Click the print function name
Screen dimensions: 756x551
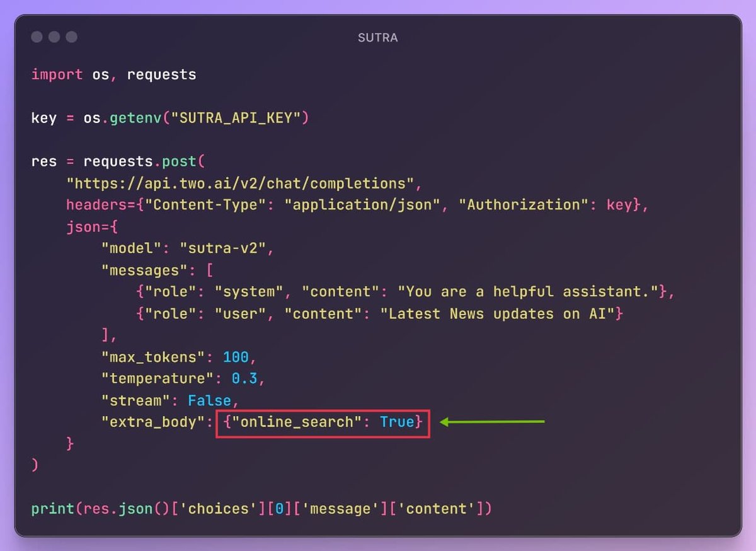click(53, 508)
